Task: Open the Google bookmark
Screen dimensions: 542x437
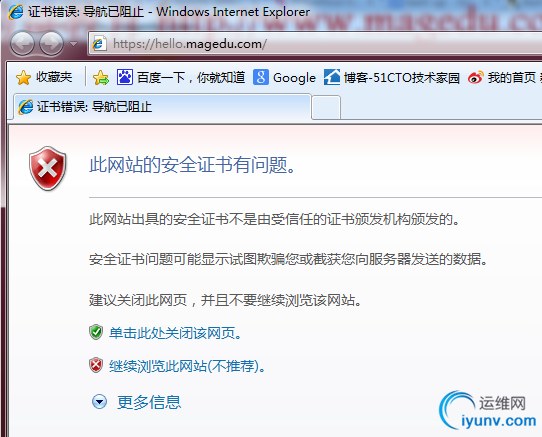Action: click(x=284, y=77)
